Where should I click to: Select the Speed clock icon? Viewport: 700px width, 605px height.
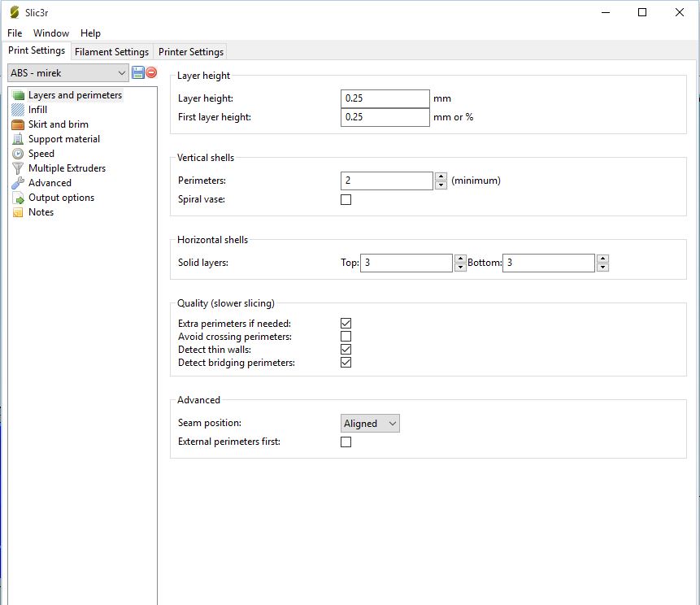coord(19,154)
